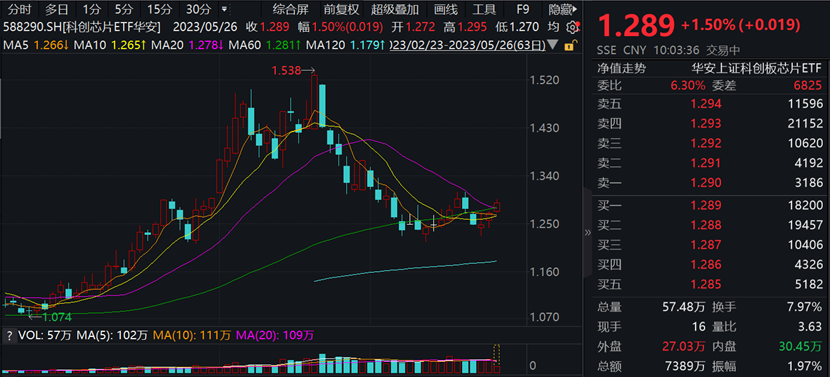Click the 买四 bid price 1.286
The image size is (830, 377).
(706, 265)
